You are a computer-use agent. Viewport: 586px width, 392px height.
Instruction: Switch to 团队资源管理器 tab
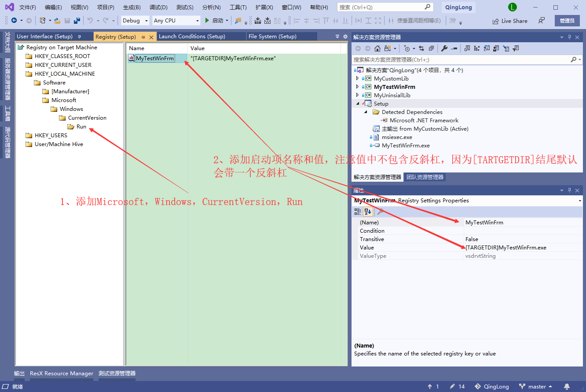tap(424, 177)
